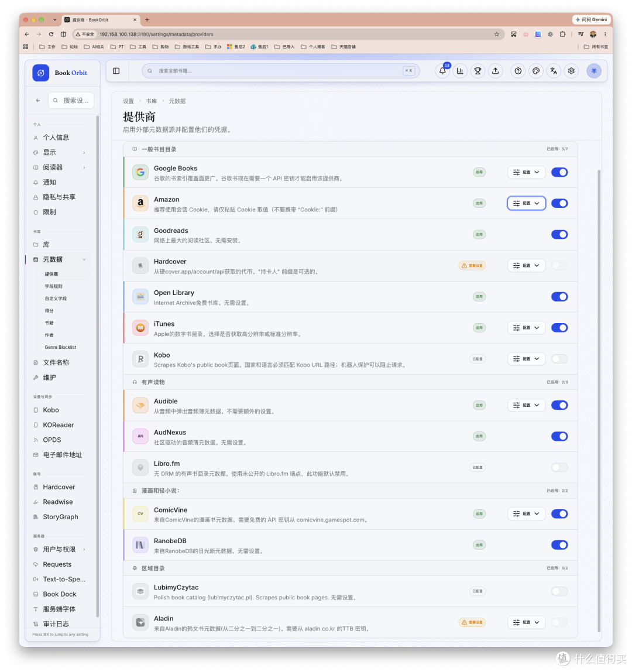Click the language translate icon

[554, 71]
